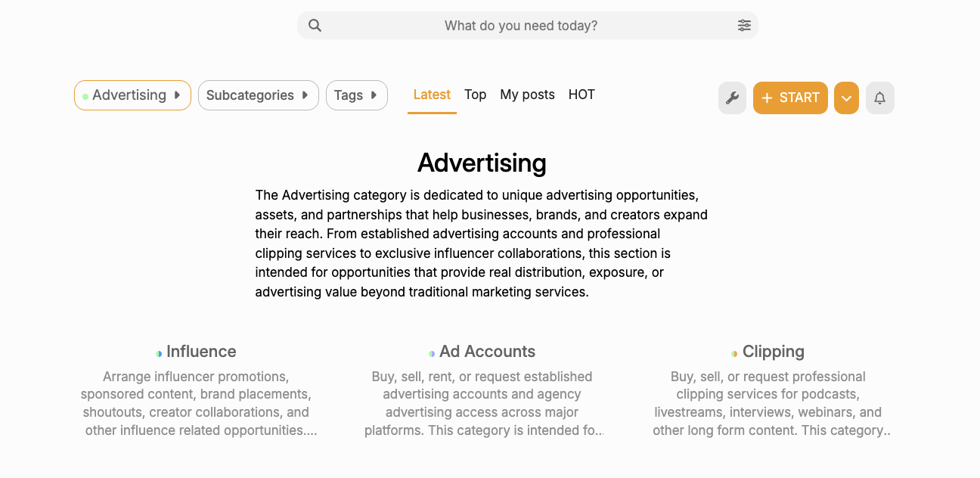Select the My posts tab
The height and width of the screenshot is (478, 980).
[x=527, y=95]
